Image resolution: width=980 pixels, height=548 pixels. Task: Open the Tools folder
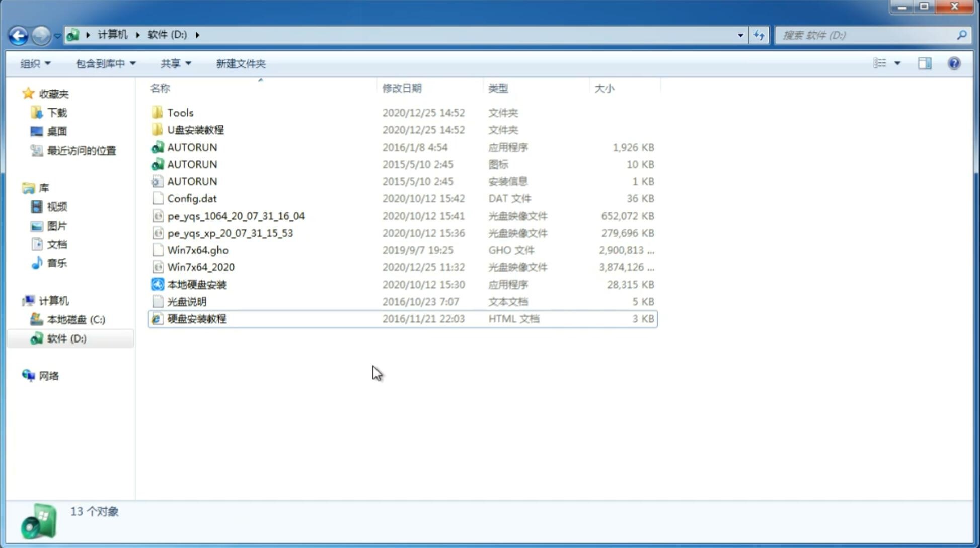179,112
